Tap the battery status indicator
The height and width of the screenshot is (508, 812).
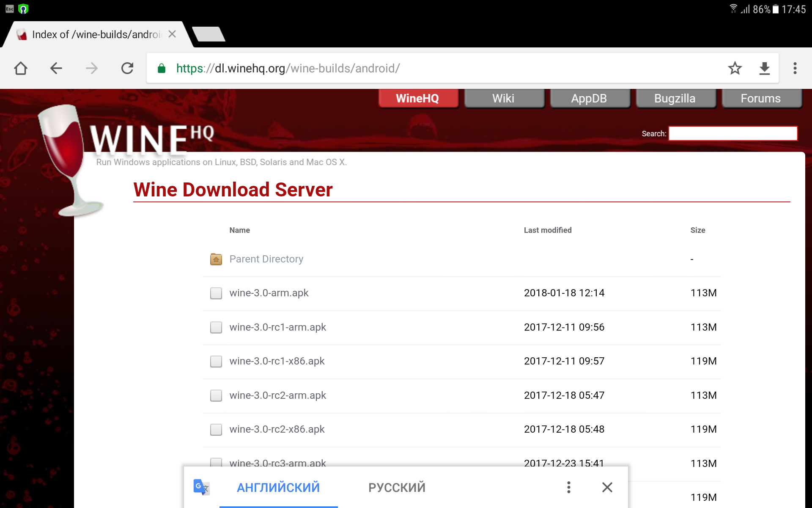tap(776, 9)
